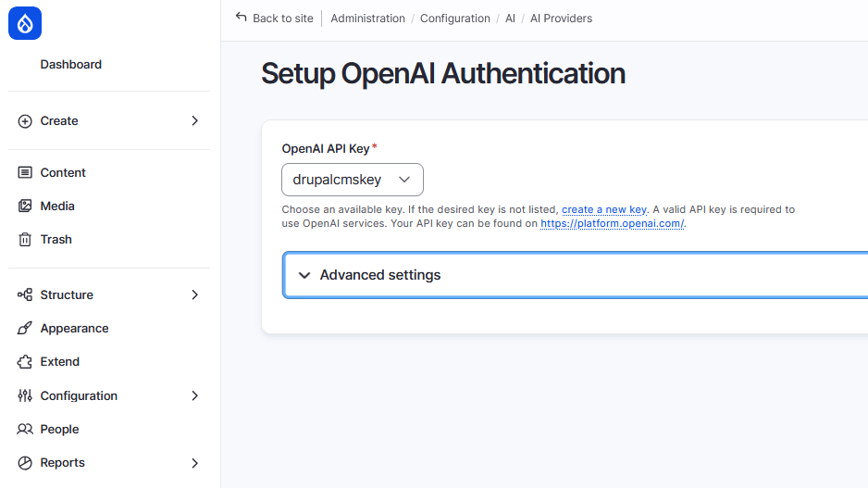Expand the Create submenu chevron
This screenshot has height=488, width=868.
click(195, 120)
